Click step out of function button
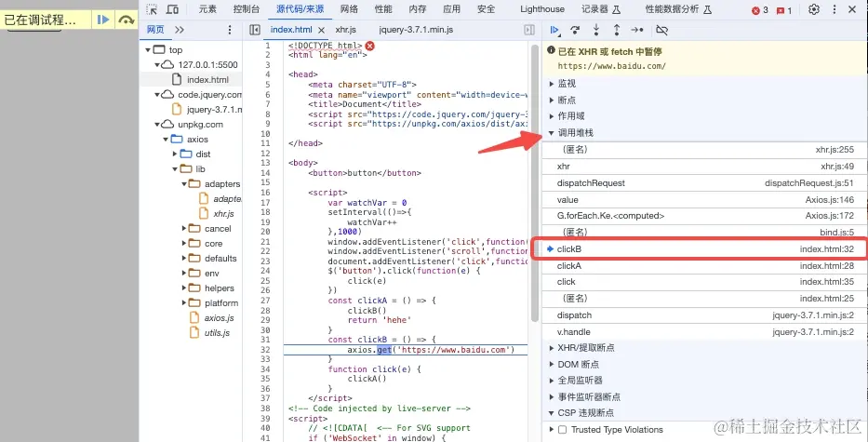The width and height of the screenshot is (868, 442). click(617, 30)
